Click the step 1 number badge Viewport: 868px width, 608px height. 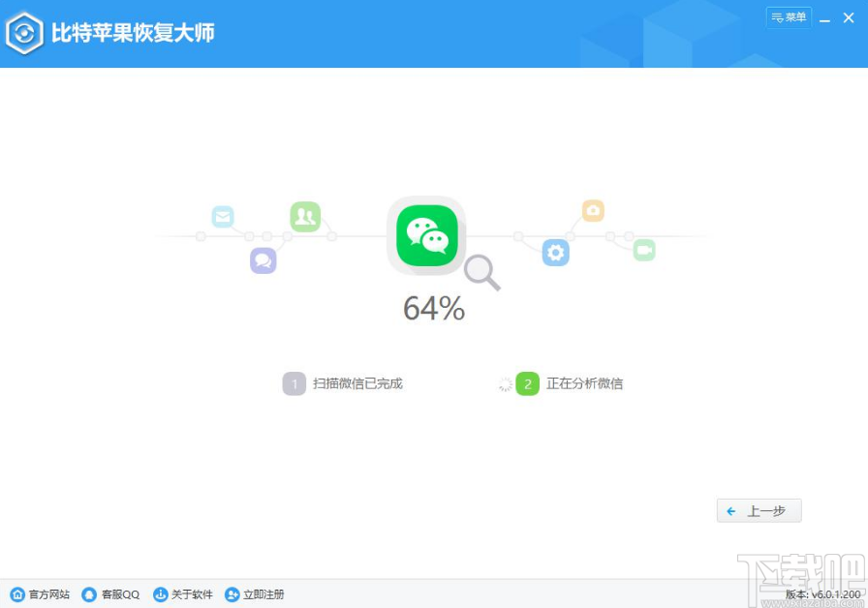pyautogui.click(x=294, y=383)
